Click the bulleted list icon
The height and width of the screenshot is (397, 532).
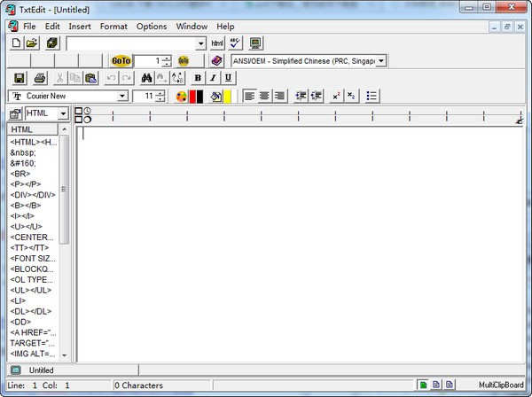(x=372, y=96)
